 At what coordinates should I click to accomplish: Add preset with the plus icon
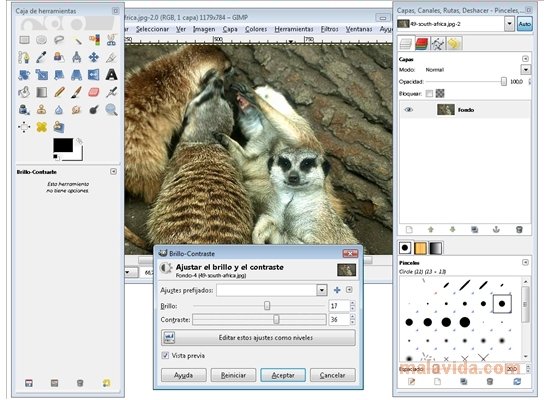point(337,290)
